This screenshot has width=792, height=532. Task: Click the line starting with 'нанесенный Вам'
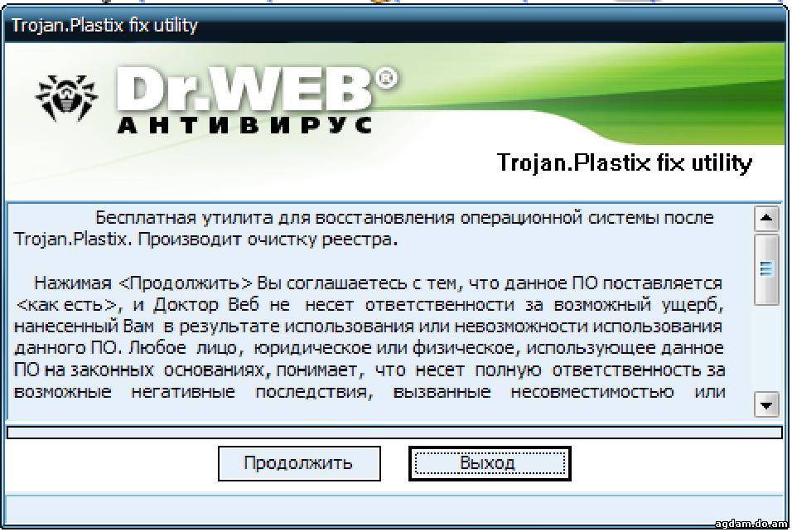(x=368, y=326)
